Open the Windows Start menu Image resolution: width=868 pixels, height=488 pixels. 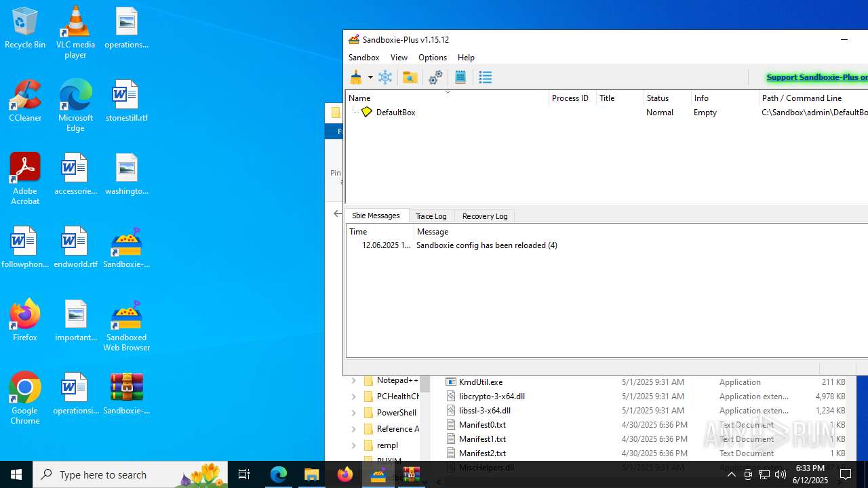(x=16, y=474)
